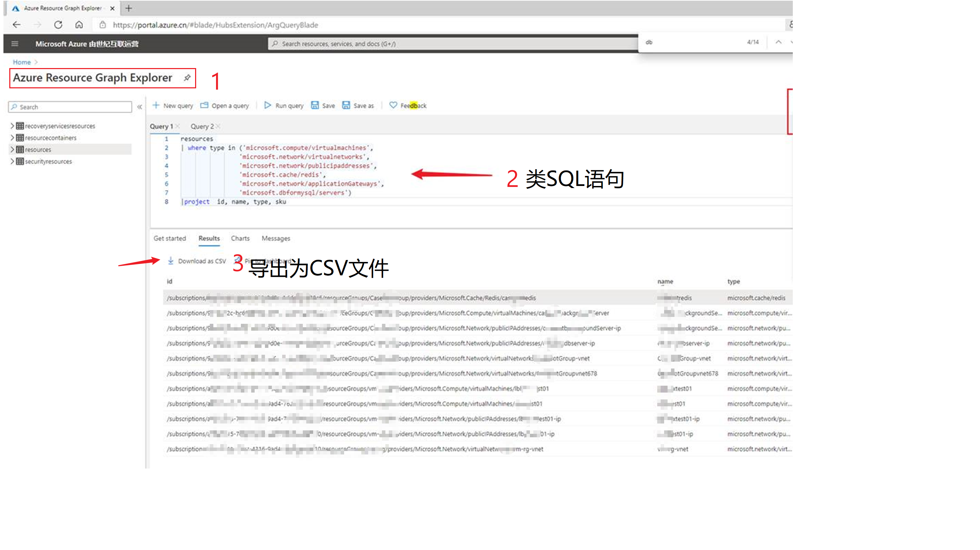Click the Save disk icon

click(x=315, y=105)
